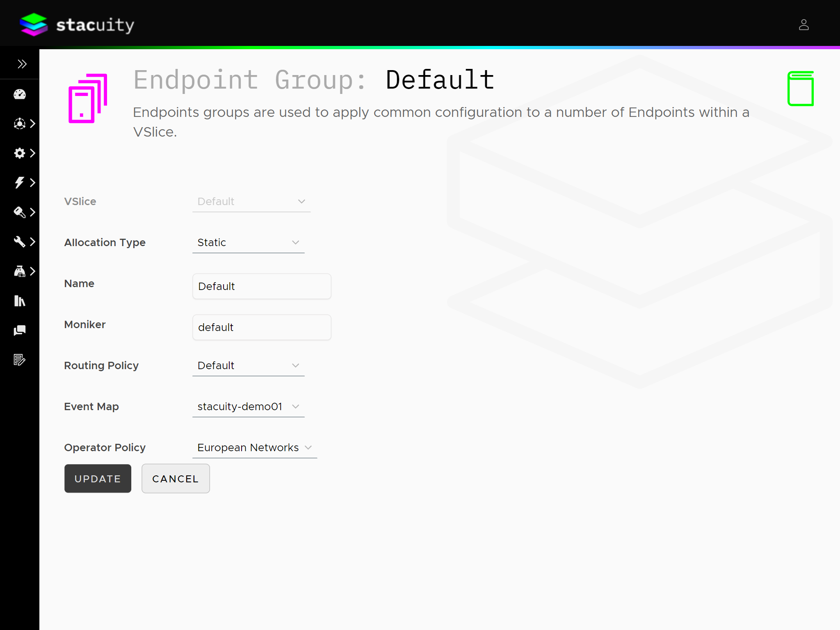Open the money bag billing icon
The image size is (840, 630).
(x=20, y=271)
